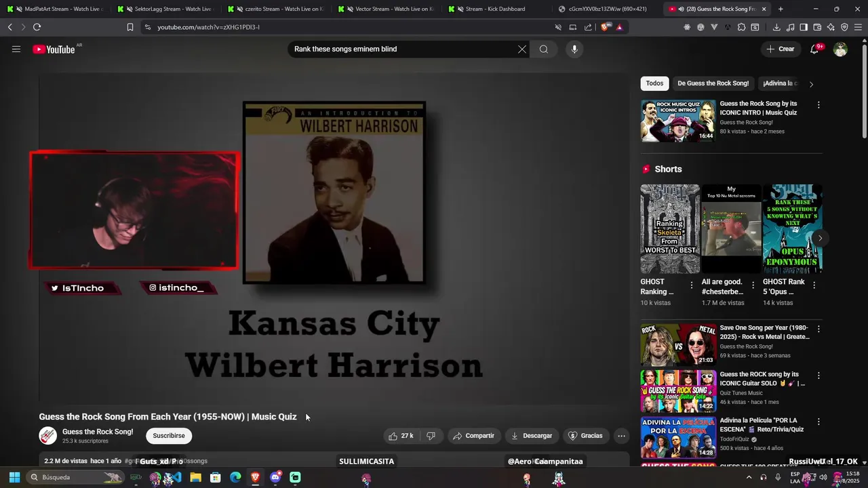Open OPUS EPONYMOUS short thumbnail
Viewport: 868px width, 488px height.
click(x=793, y=229)
